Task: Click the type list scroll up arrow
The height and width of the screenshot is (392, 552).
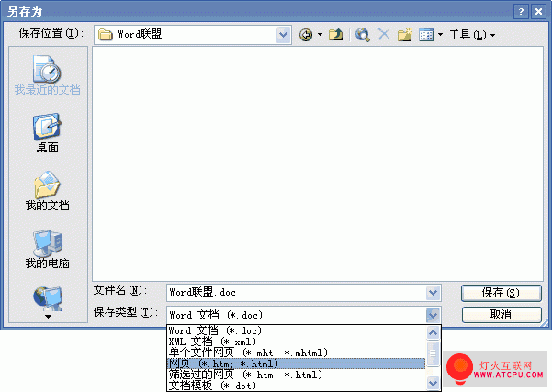Action: click(x=433, y=332)
